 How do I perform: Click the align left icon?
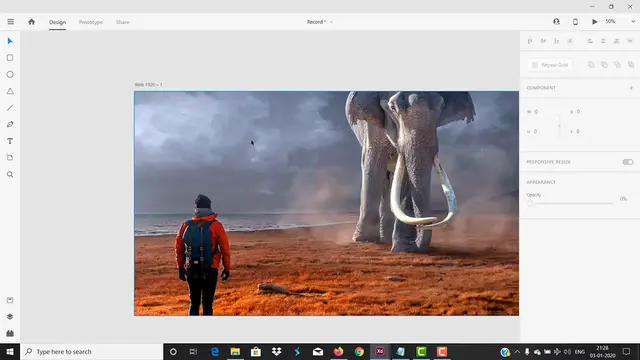590,41
